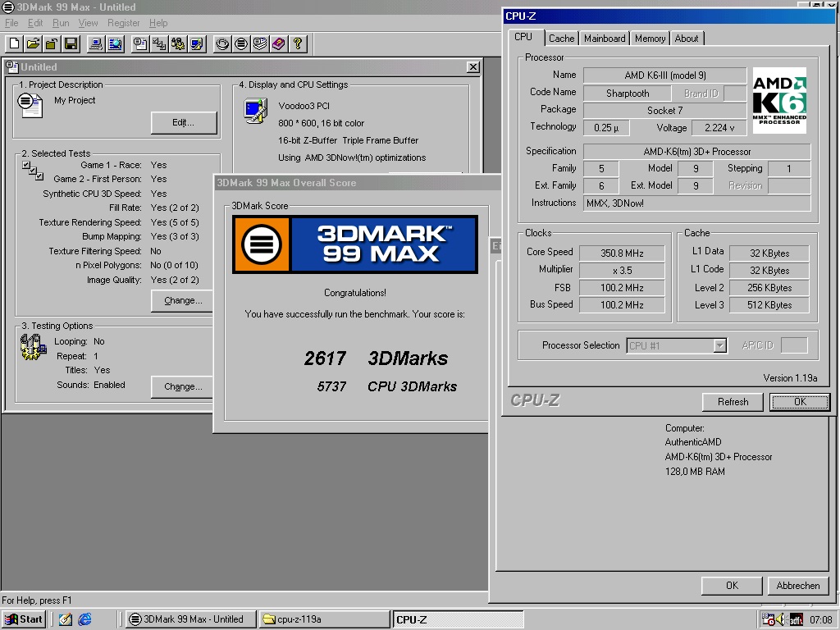Click OK beside the Refresh button
Image resolution: width=840 pixels, height=630 pixels.
[800, 402]
